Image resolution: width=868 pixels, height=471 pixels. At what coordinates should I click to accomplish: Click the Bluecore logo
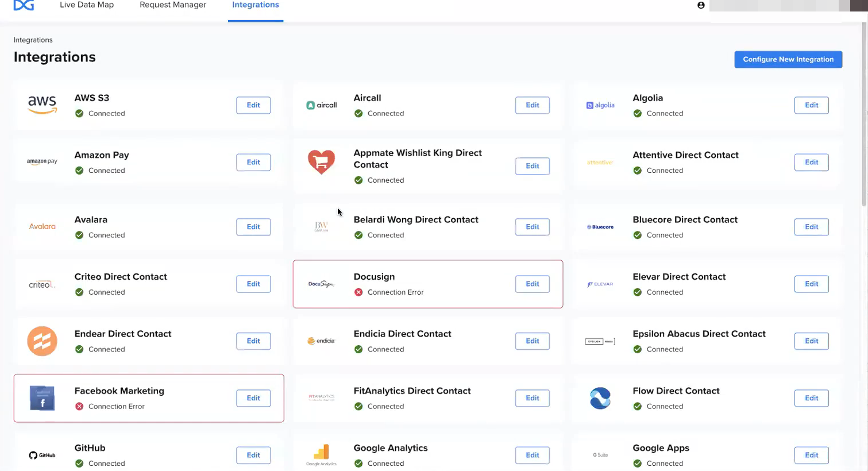click(600, 227)
